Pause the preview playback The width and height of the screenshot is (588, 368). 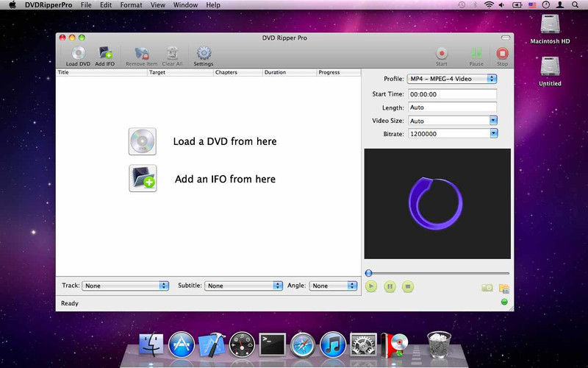(x=390, y=287)
